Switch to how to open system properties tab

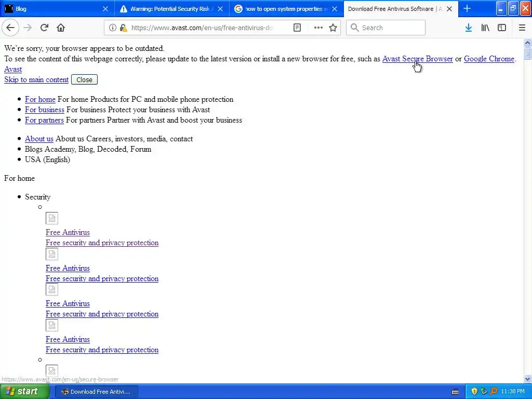click(x=286, y=9)
